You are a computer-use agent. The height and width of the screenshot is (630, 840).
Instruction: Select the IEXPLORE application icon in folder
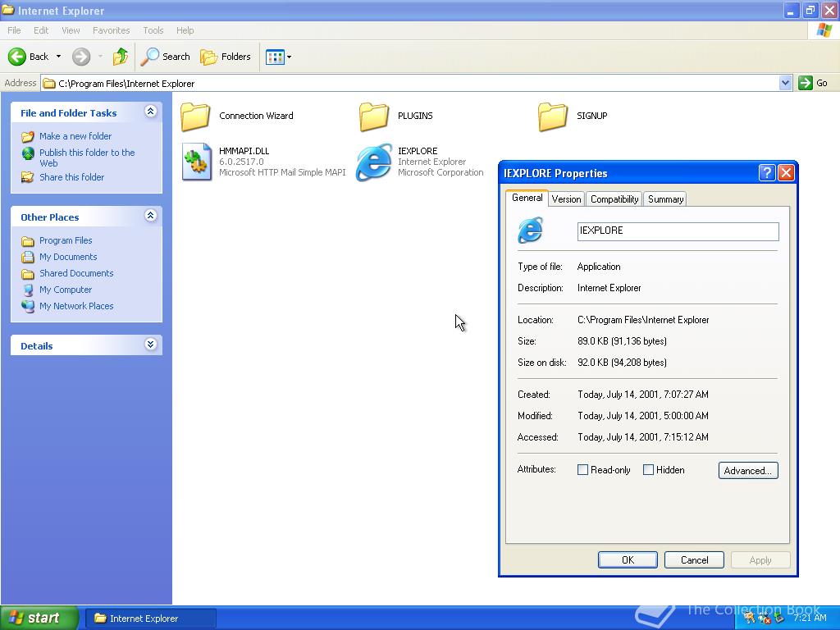pos(374,162)
